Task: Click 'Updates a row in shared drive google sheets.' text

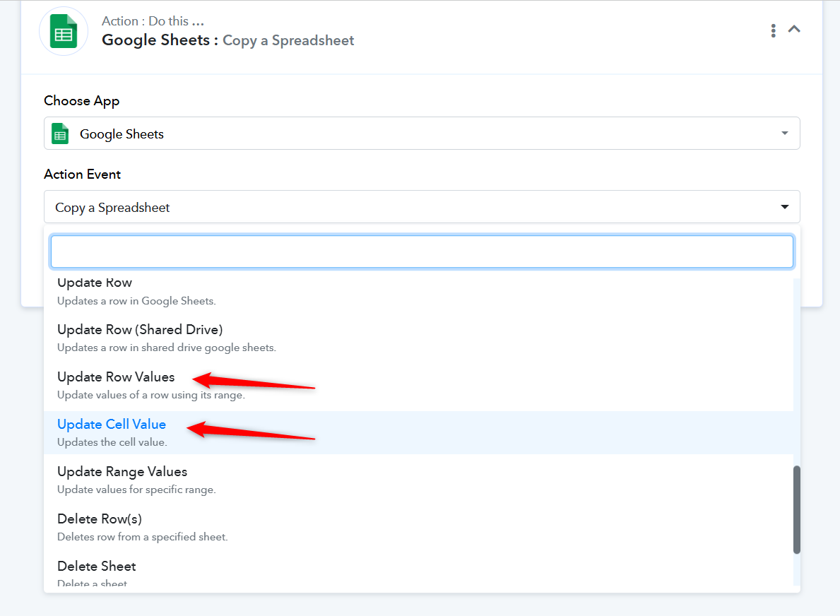Action: pos(167,348)
